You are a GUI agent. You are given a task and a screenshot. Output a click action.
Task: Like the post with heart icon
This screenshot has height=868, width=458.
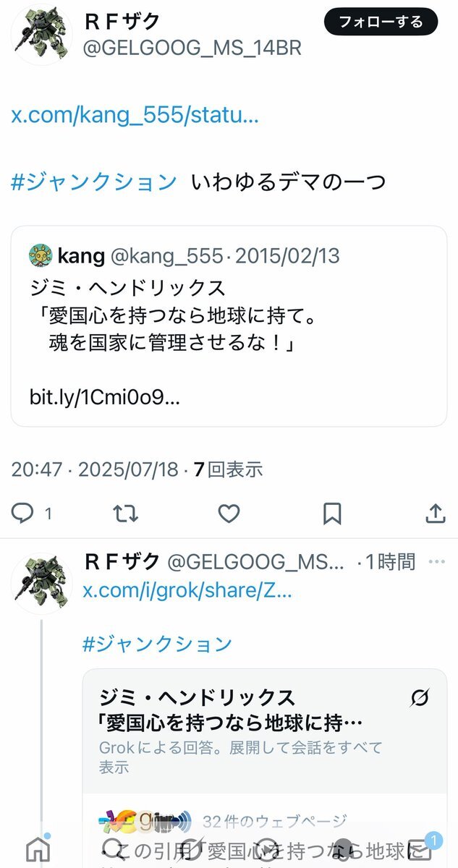pos(229,514)
